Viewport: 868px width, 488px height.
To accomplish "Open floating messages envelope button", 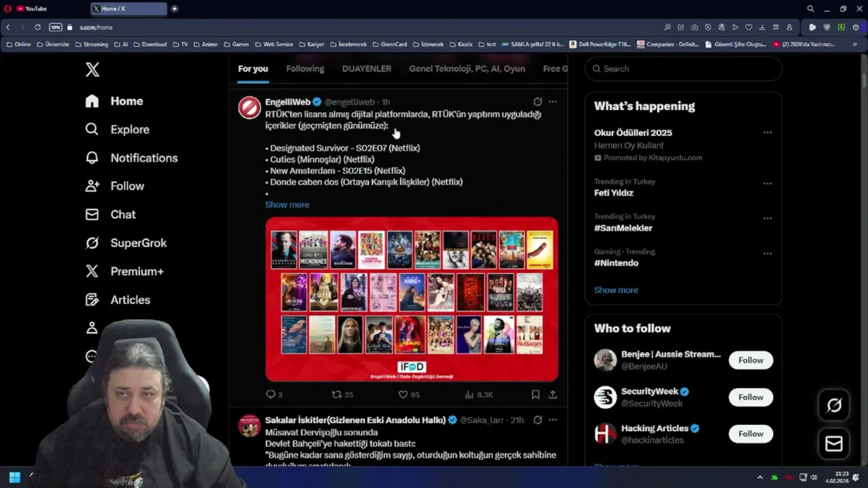I will [x=834, y=444].
